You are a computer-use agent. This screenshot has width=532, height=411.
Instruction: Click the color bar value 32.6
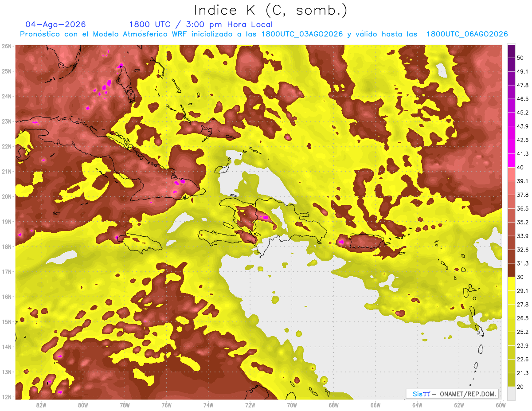click(x=523, y=250)
